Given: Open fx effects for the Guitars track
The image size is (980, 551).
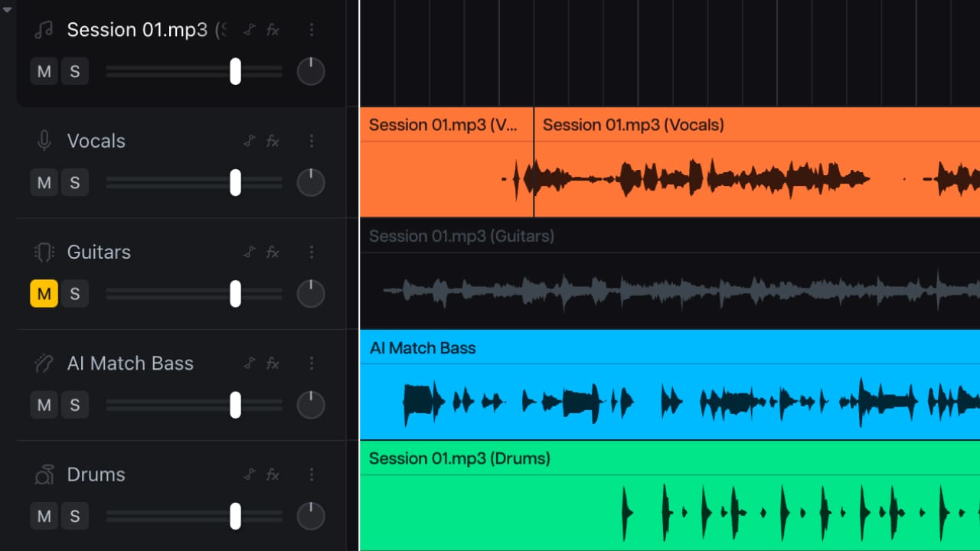Looking at the screenshot, I should (x=273, y=252).
